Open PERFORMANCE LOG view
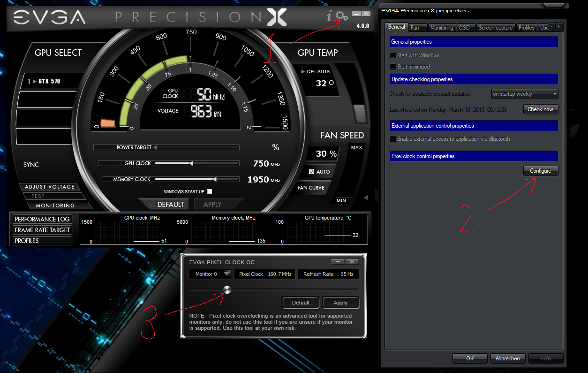Viewport: 588px width, 373px height. point(42,219)
